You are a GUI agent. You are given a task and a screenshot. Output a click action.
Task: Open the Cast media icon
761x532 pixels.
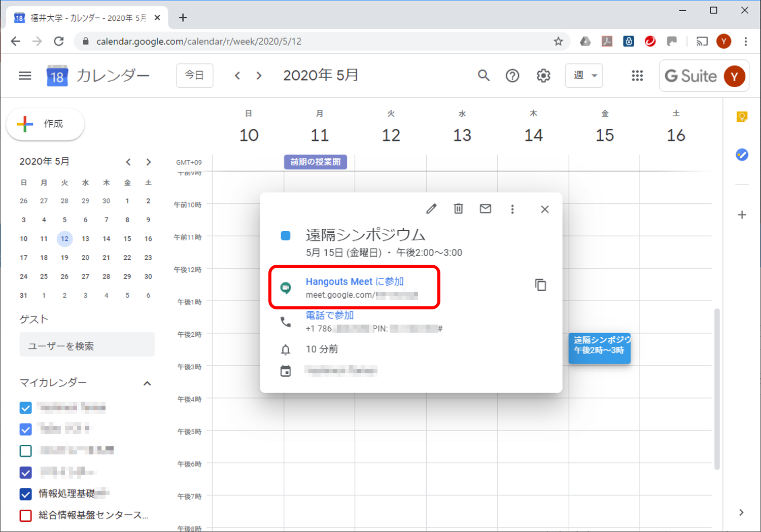click(702, 42)
